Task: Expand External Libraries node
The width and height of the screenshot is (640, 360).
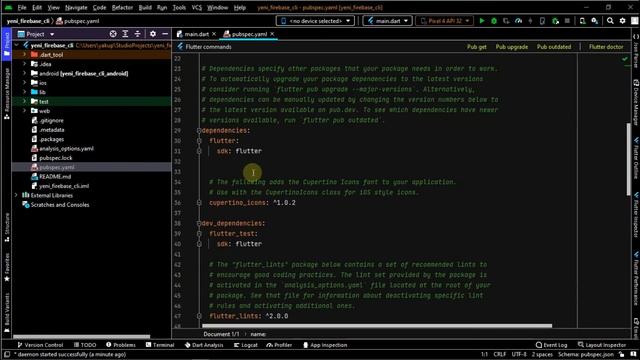Action: [16, 196]
